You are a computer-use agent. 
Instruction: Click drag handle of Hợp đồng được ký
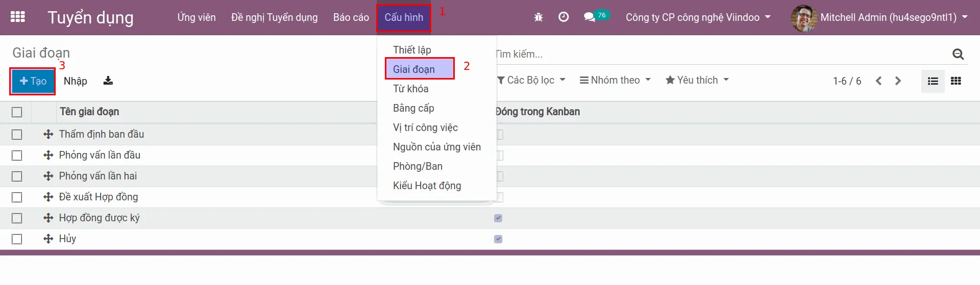tap(48, 218)
